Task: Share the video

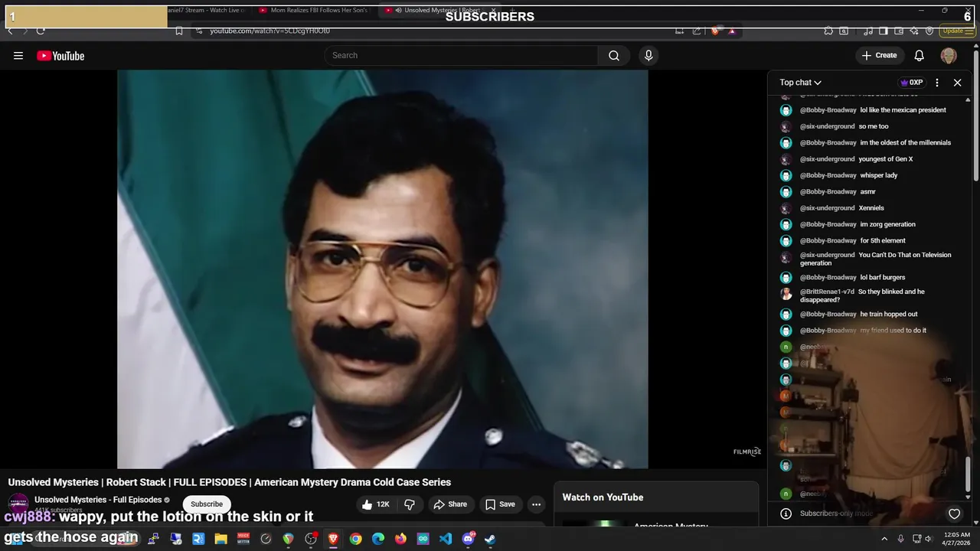Action: (x=450, y=504)
